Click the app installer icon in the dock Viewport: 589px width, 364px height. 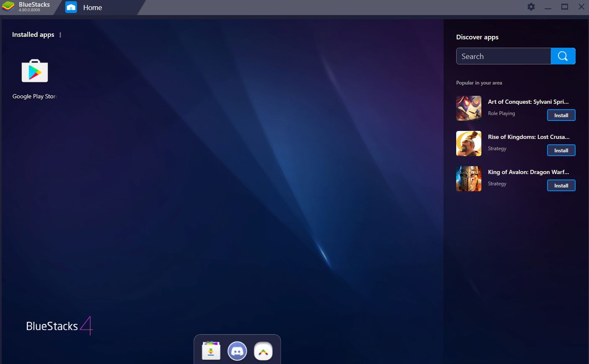(210, 351)
